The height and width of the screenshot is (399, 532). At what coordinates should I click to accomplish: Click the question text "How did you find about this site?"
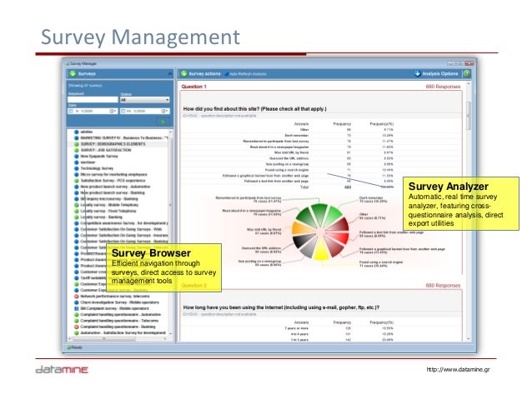tap(254, 109)
